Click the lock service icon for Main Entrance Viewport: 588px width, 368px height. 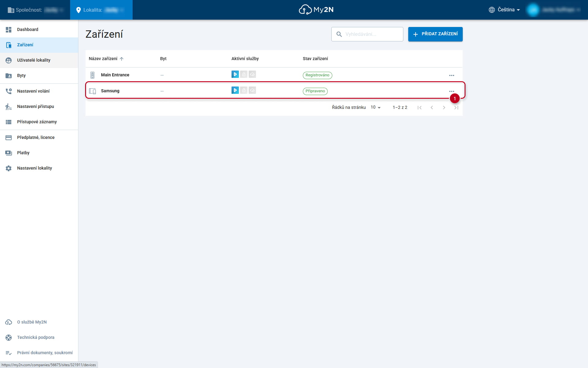pos(244,74)
